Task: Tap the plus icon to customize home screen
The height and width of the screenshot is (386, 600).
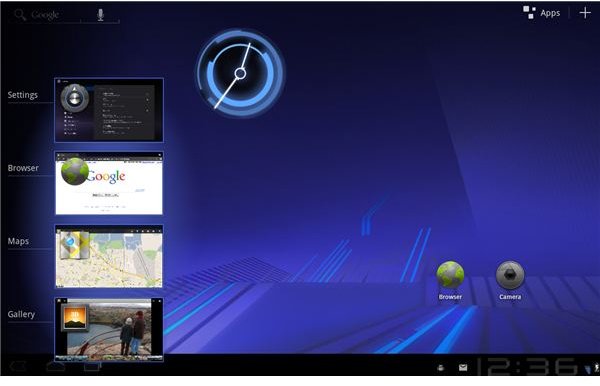Action: pos(585,13)
